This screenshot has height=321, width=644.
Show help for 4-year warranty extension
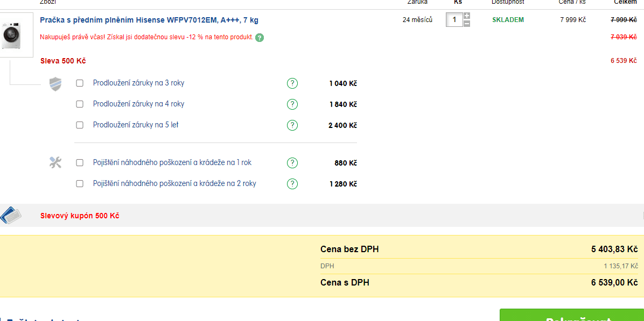[x=292, y=104]
